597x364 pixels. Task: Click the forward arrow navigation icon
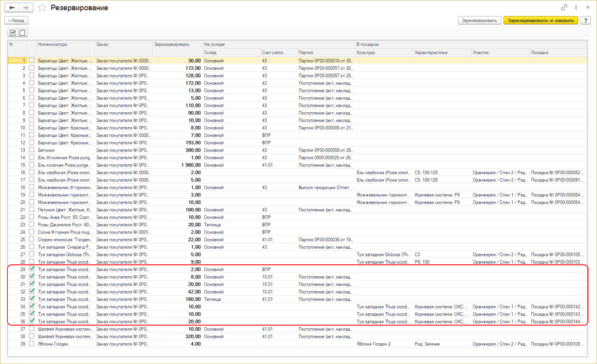point(26,8)
